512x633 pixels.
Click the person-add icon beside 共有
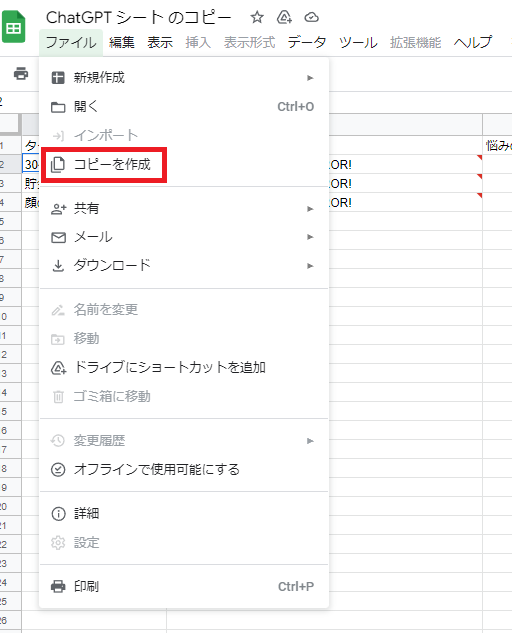[x=59, y=209]
